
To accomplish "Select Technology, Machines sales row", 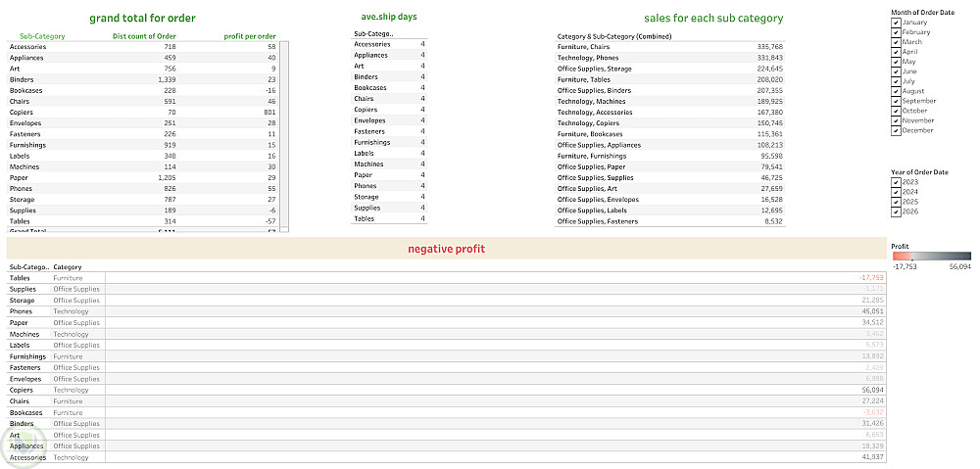I will pyautogui.click(x=670, y=101).
